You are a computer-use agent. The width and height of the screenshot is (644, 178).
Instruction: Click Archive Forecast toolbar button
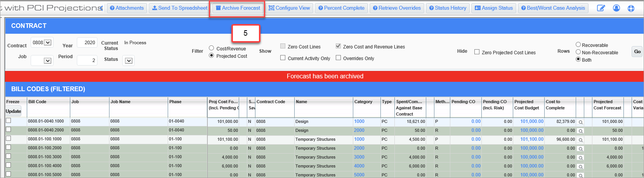(x=238, y=8)
